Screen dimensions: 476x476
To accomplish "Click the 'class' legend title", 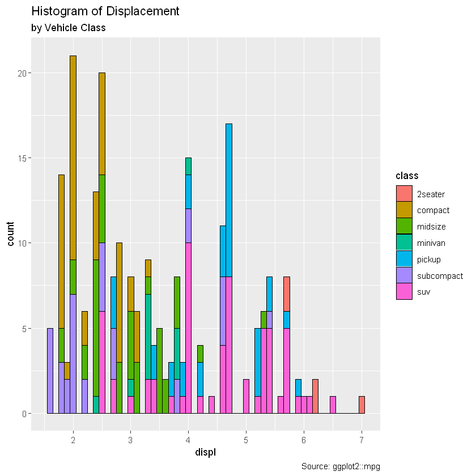I will point(407,176).
